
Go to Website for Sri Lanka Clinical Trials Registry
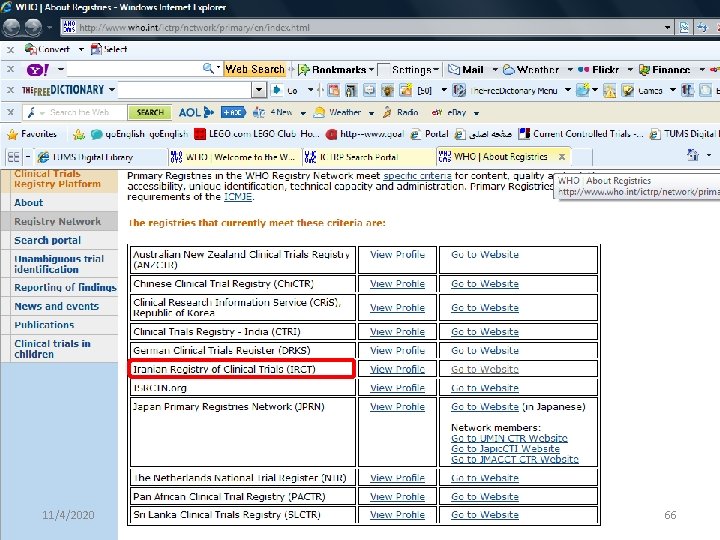(x=485, y=515)
